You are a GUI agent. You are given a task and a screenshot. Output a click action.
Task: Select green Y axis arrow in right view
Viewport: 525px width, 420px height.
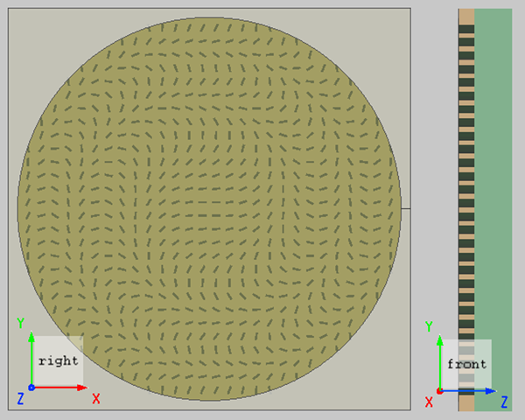click(x=31, y=359)
